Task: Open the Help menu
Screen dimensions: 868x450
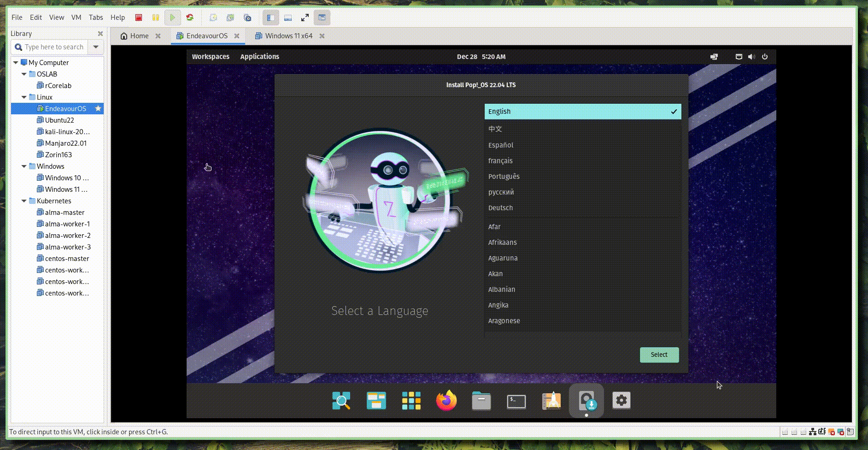Action: tap(118, 18)
